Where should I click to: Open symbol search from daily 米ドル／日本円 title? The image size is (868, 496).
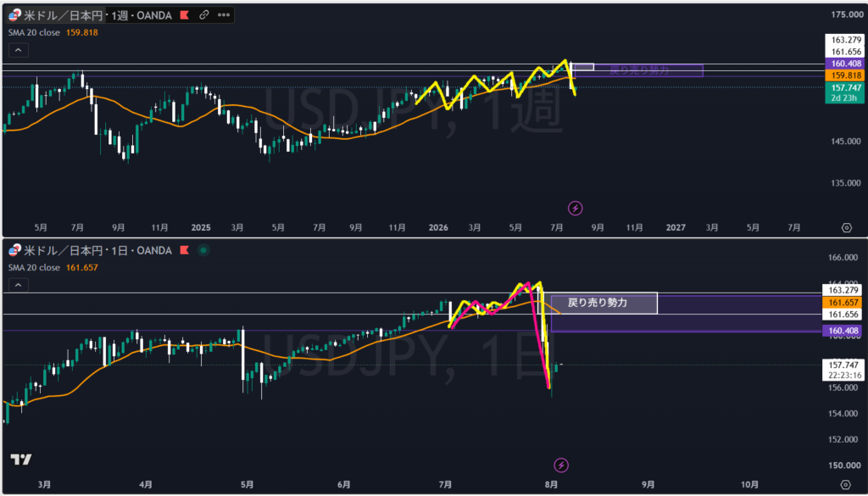coord(64,250)
